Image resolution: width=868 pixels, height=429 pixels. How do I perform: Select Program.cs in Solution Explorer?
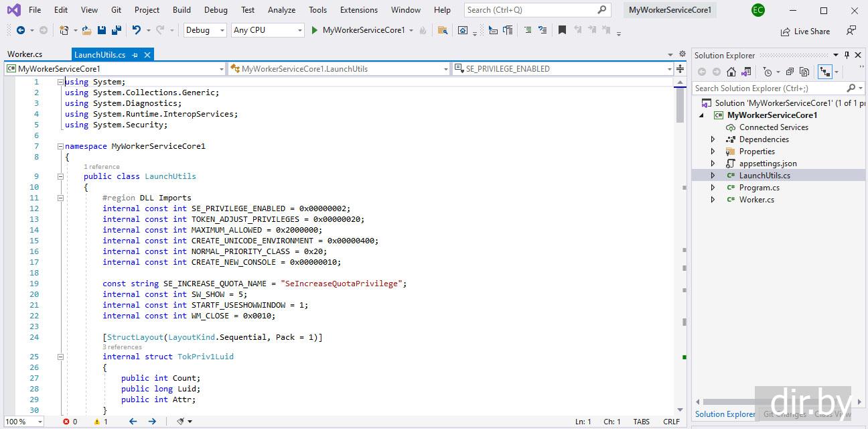759,188
